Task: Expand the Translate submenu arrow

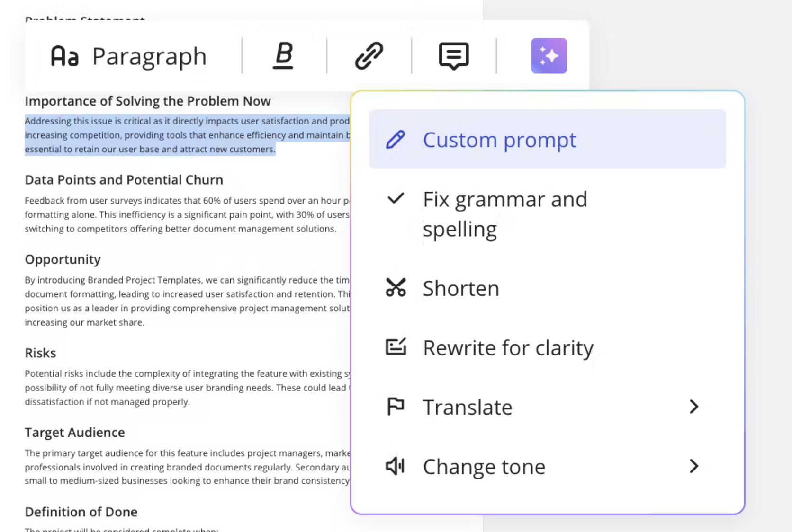Action: [x=693, y=407]
